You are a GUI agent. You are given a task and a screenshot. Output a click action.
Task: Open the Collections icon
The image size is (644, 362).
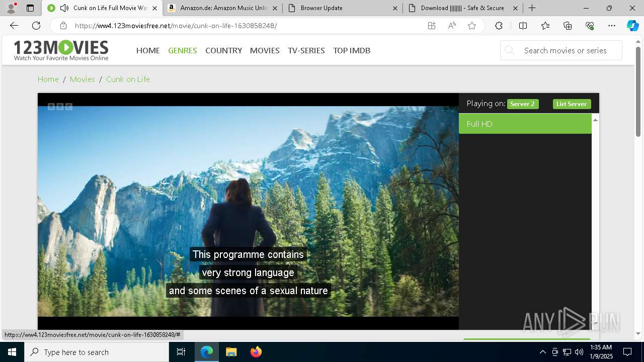pos(568,26)
